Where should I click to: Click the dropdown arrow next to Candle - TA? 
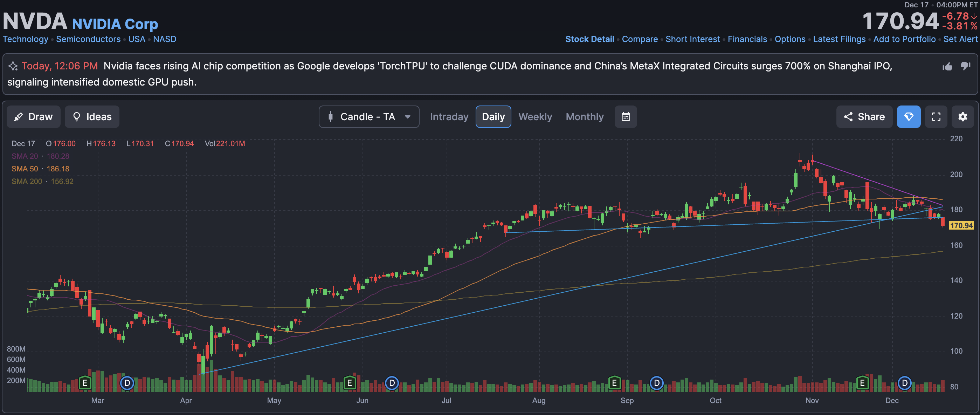407,117
